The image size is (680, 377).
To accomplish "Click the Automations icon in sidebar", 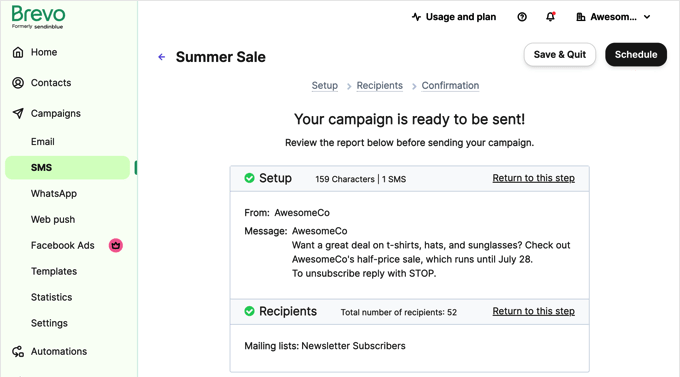I will coord(18,351).
